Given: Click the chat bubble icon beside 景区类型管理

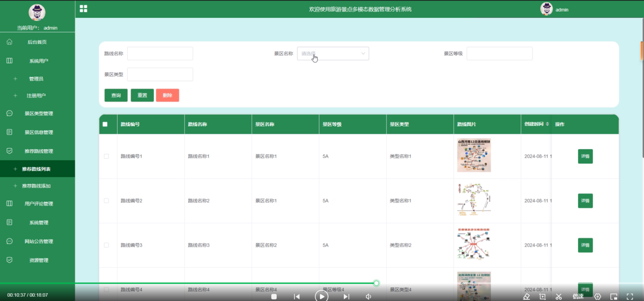Looking at the screenshot, I should click(9, 113).
